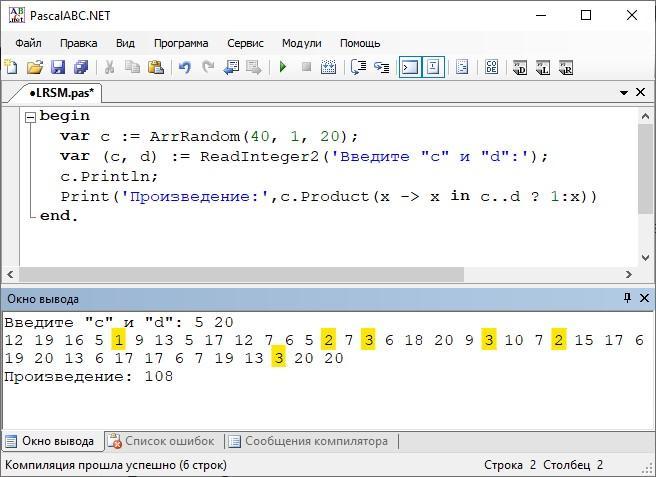
Task: Click the PascalABC.NET title bar app icon
Action: 16,15
